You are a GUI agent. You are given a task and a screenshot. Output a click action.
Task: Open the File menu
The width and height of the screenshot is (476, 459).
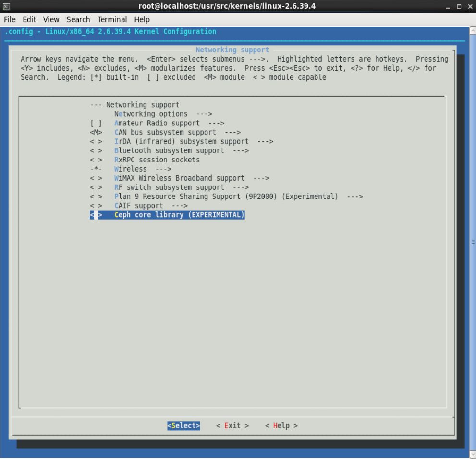click(x=10, y=19)
